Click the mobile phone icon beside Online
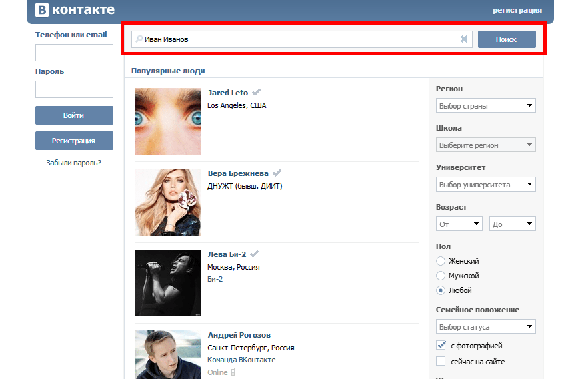 (x=233, y=372)
